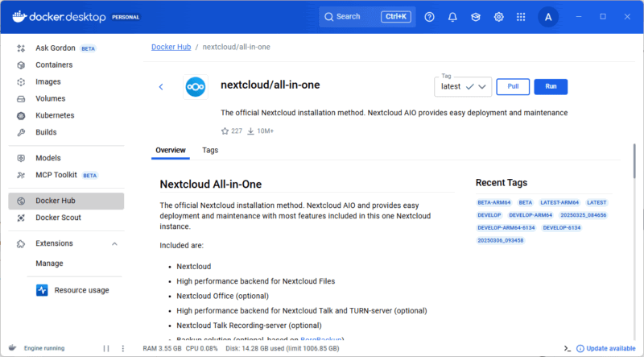The width and height of the screenshot is (644, 357).
Task: Click the whale icon in status bar
Action: 12,348
